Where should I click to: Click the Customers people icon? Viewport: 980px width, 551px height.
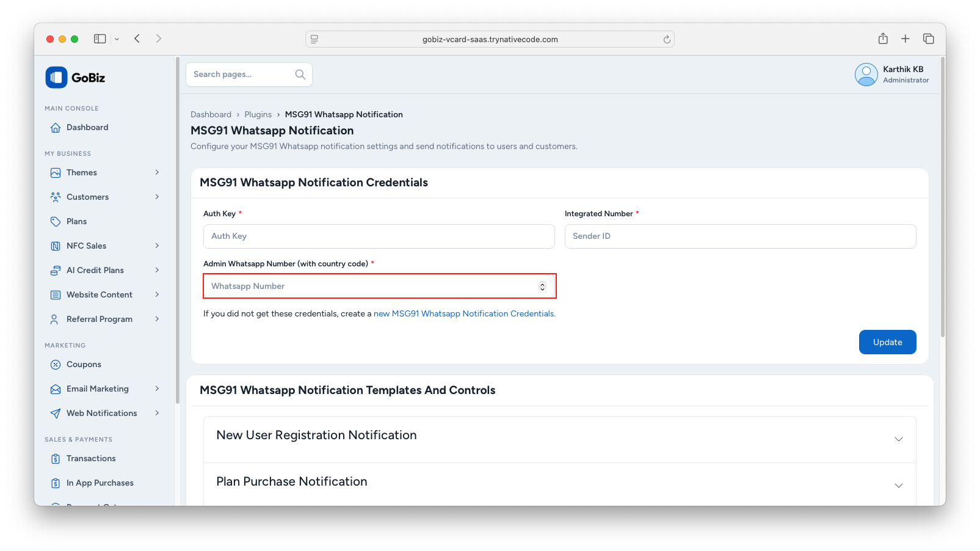click(56, 197)
